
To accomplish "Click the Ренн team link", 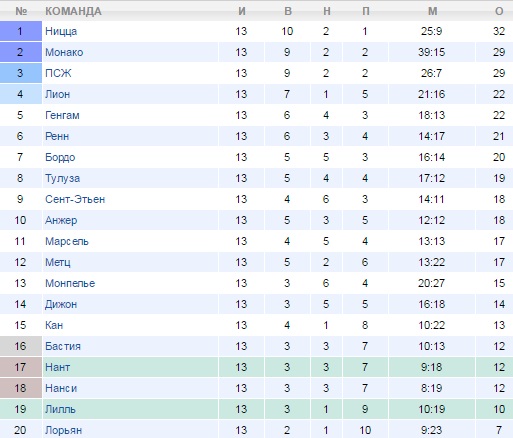I will [x=57, y=136].
